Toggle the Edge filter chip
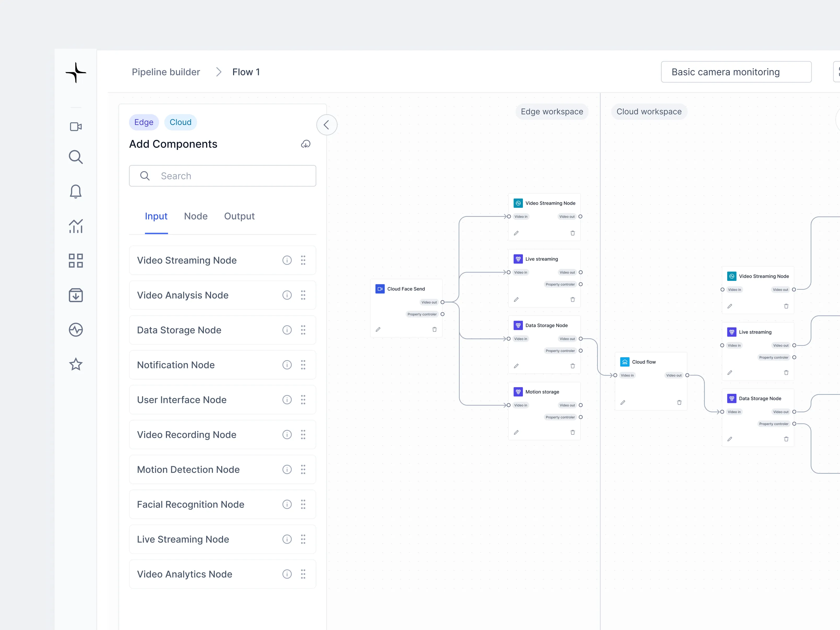The height and width of the screenshot is (630, 840). pyautogui.click(x=144, y=122)
